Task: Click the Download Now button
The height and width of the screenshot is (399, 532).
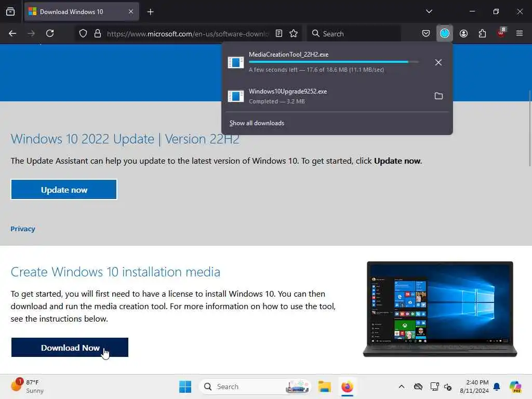Action: pyautogui.click(x=70, y=348)
